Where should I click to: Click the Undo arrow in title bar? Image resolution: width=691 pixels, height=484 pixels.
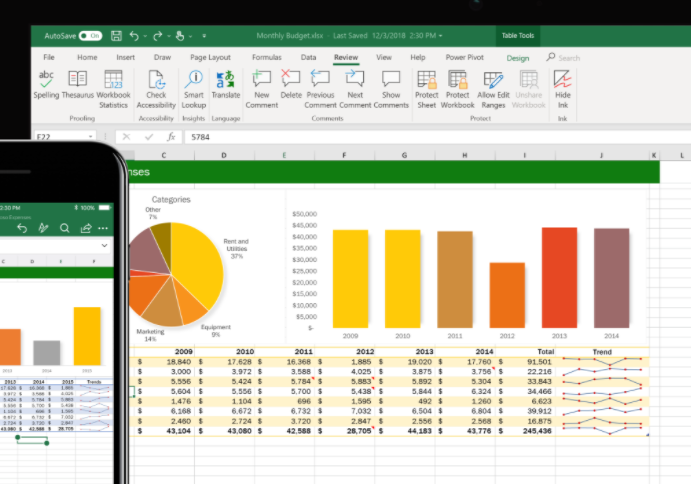point(134,36)
